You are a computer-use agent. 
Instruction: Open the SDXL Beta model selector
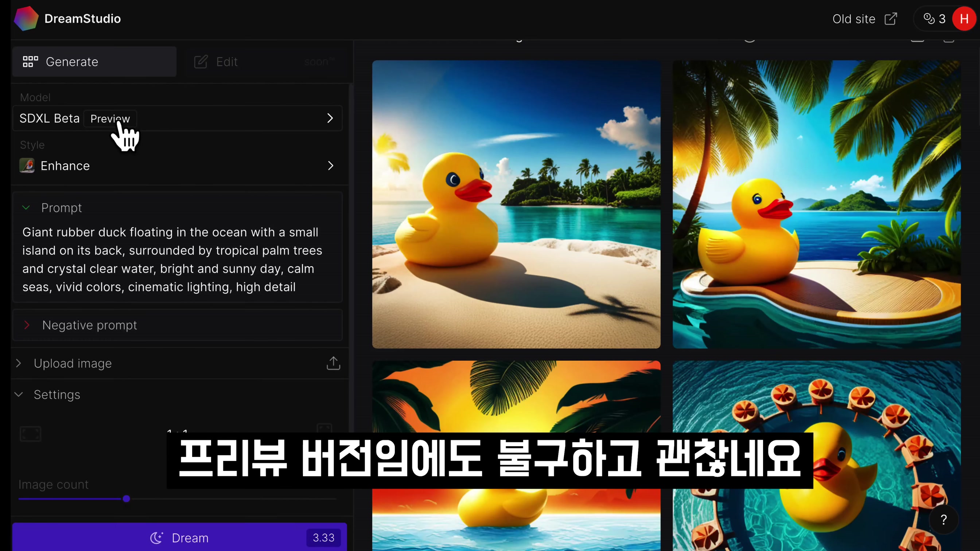click(x=177, y=118)
